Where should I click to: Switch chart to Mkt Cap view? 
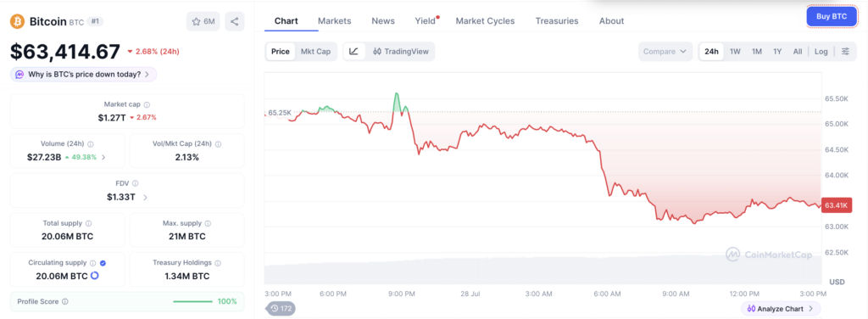(315, 52)
